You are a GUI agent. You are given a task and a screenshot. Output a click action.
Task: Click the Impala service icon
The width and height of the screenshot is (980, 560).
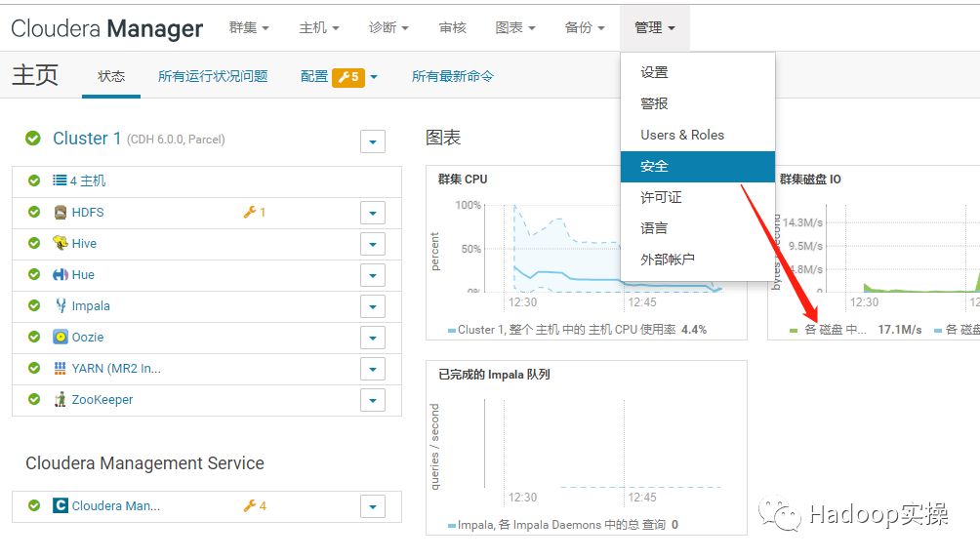pos(61,306)
